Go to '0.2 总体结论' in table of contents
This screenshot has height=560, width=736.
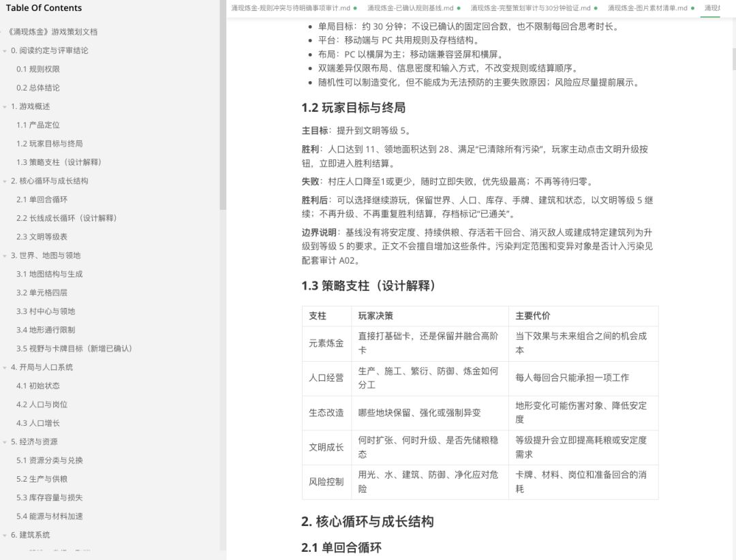click(x=38, y=88)
